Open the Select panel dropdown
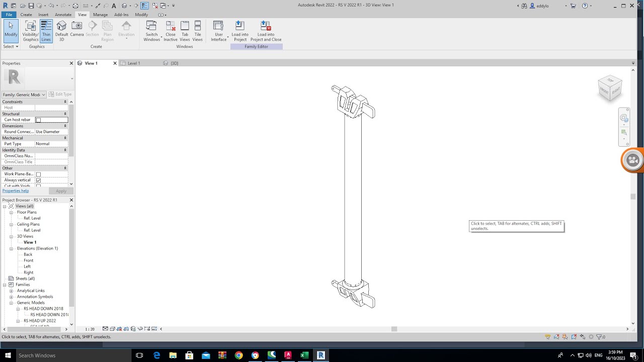The image size is (644, 362). pos(11,46)
